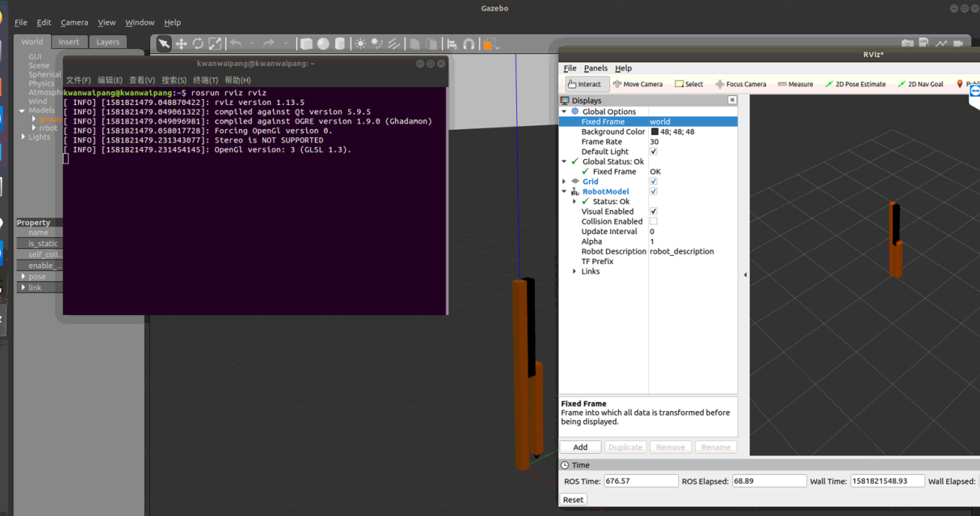
Task: Click Add button in RViz Displays
Action: [x=581, y=447]
